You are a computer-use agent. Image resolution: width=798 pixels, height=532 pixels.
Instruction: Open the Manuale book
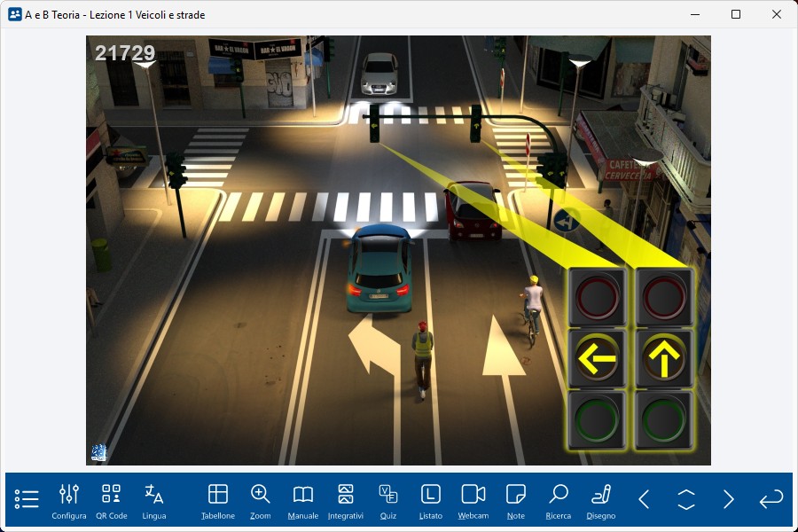(303, 500)
